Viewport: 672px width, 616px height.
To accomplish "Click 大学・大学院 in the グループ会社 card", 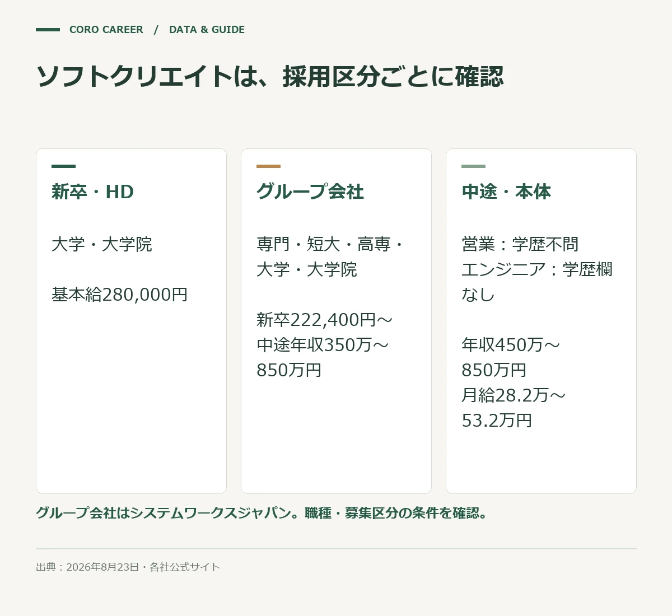I will point(307,269).
